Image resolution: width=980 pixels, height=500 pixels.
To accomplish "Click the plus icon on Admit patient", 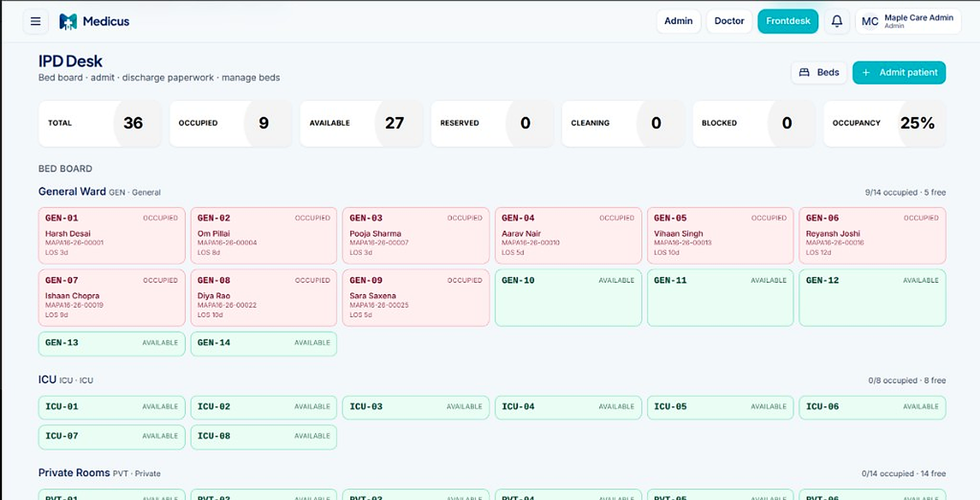I will (866, 72).
